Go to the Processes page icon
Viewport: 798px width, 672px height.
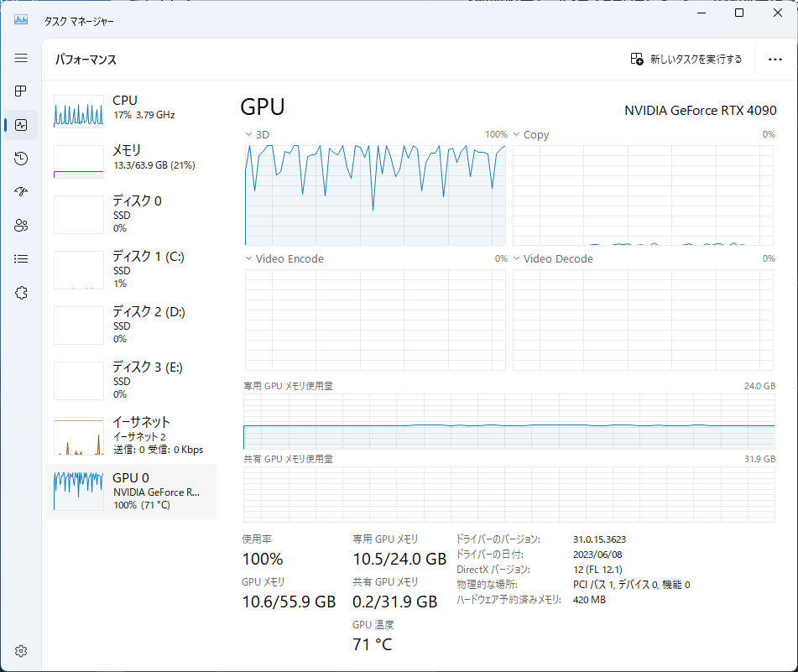pos(21,91)
